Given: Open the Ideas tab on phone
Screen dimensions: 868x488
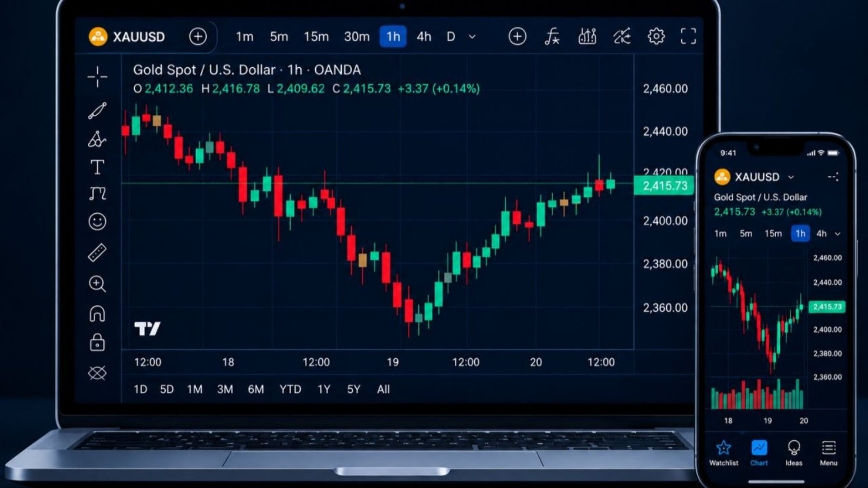Looking at the screenshot, I should 794,453.
